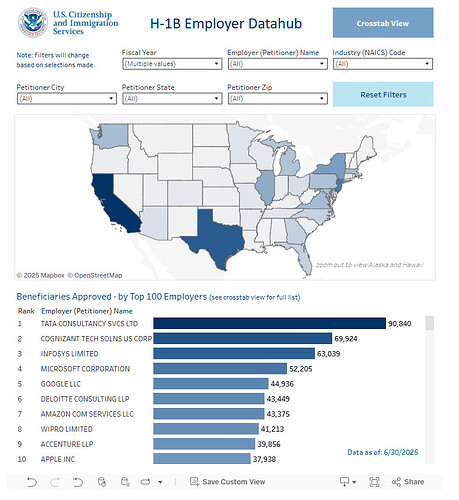Click the APPLE INC employer name
The height and width of the screenshot is (500, 459).
(x=58, y=459)
